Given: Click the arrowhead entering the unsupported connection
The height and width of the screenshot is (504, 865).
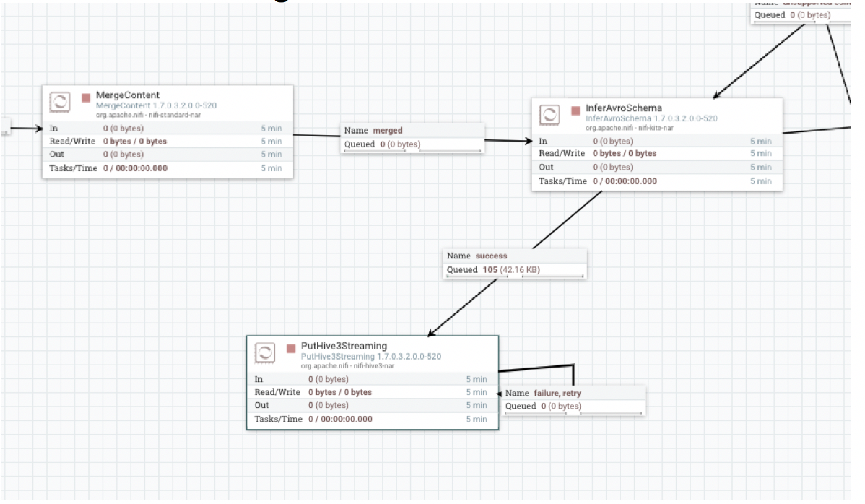Looking at the screenshot, I should tap(715, 95).
